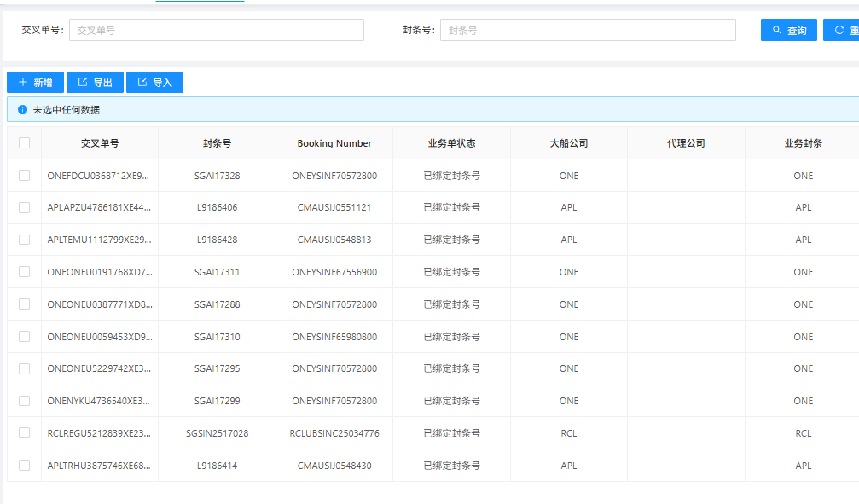This screenshot has height=504, width=859.
Task: Click 未选中任何数据 notice text
Action: [67, 109]
